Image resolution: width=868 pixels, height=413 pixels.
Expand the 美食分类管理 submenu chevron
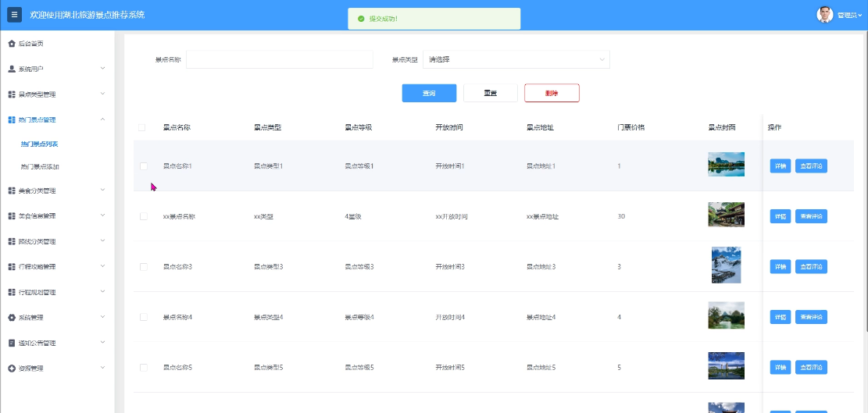click(x=102, y=190)
